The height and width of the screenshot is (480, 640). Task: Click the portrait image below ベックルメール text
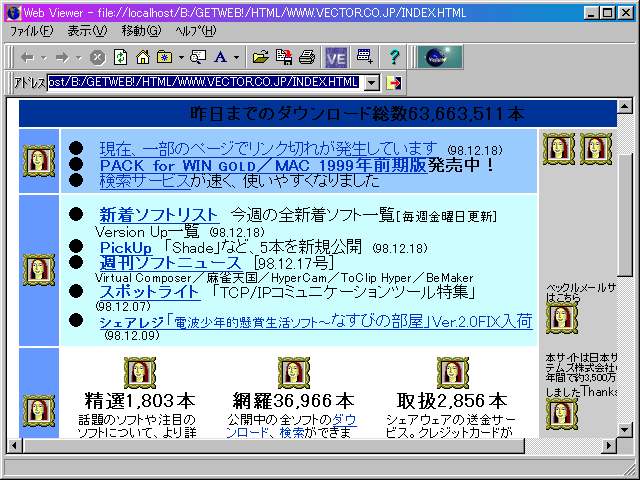coord(562,318)
